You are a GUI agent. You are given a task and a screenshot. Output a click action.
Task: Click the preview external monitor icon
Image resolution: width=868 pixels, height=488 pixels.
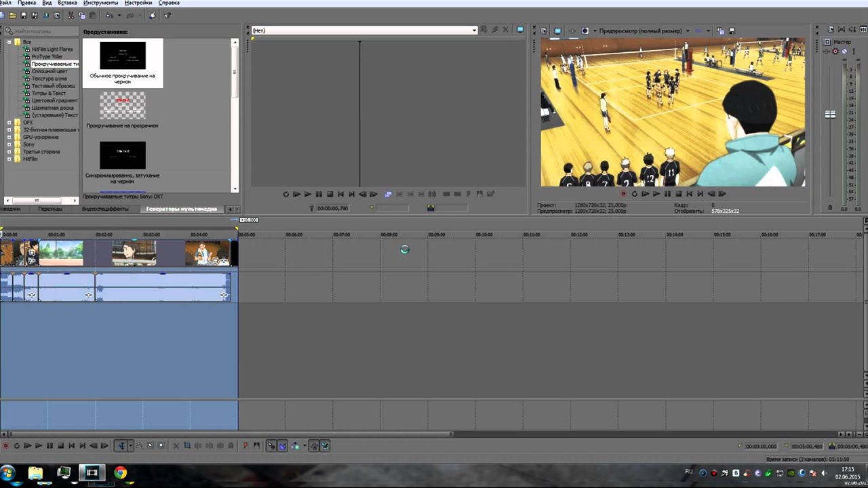point(557,30)
